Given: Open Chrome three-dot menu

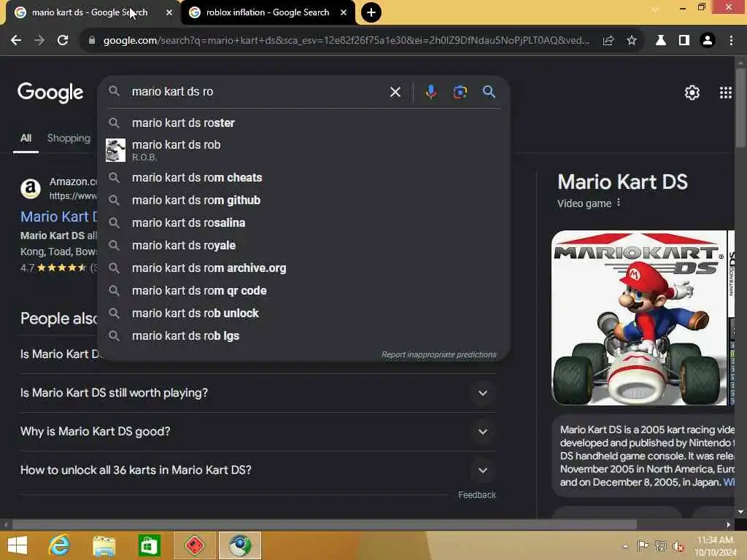Looking at the screenshot, I should (731, 41).
